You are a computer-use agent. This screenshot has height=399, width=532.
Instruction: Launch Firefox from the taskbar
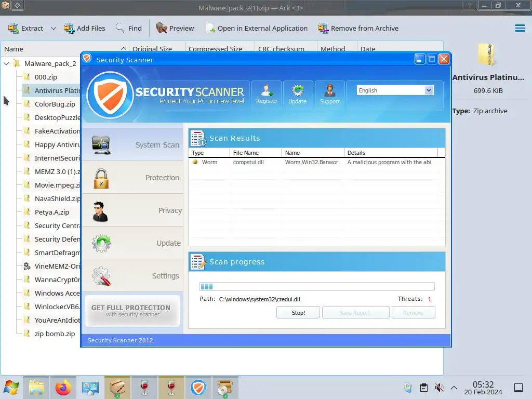(x=63, y=388)
